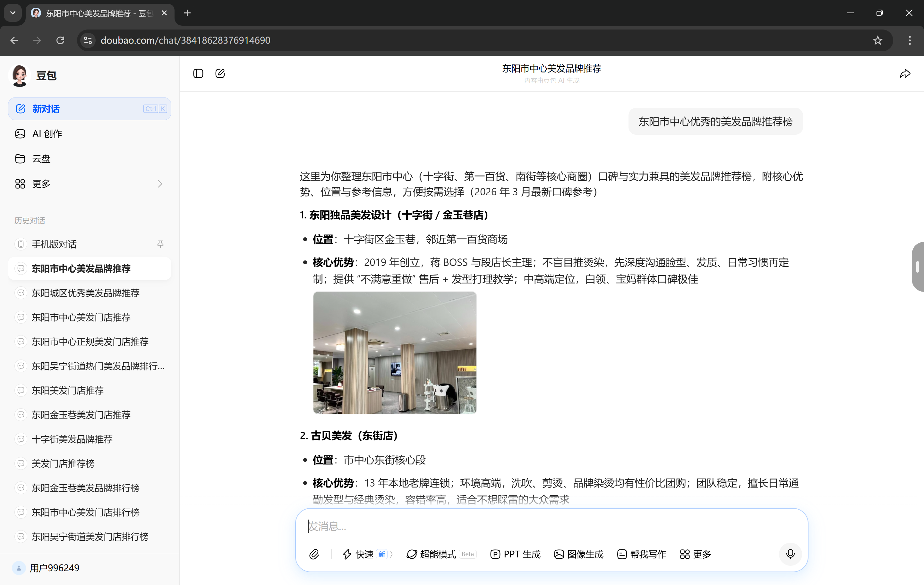This screenshot has width=924, height=585.
Task: Click in the 发消息 message input field
Action: 551,526
